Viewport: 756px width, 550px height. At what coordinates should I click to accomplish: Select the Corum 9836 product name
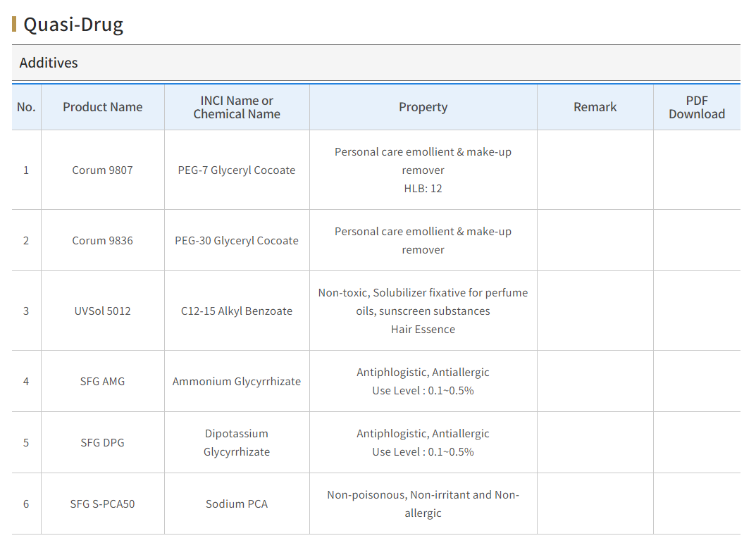102,240
